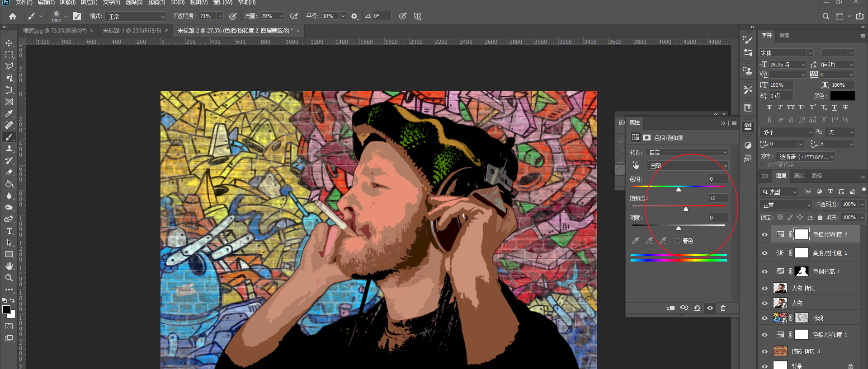868x369 pixels.
Task: Filter layers by type layers
Action: click(830, 192)
